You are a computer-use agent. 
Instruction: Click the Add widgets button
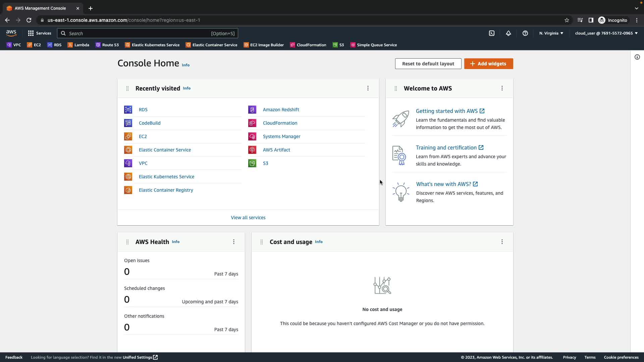coord(488,64)
